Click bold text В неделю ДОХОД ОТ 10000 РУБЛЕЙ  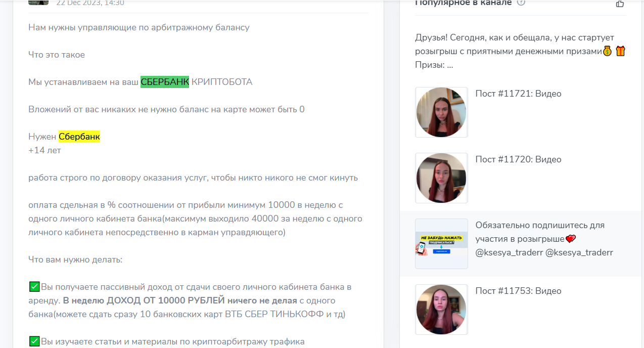tap(144, 300)
